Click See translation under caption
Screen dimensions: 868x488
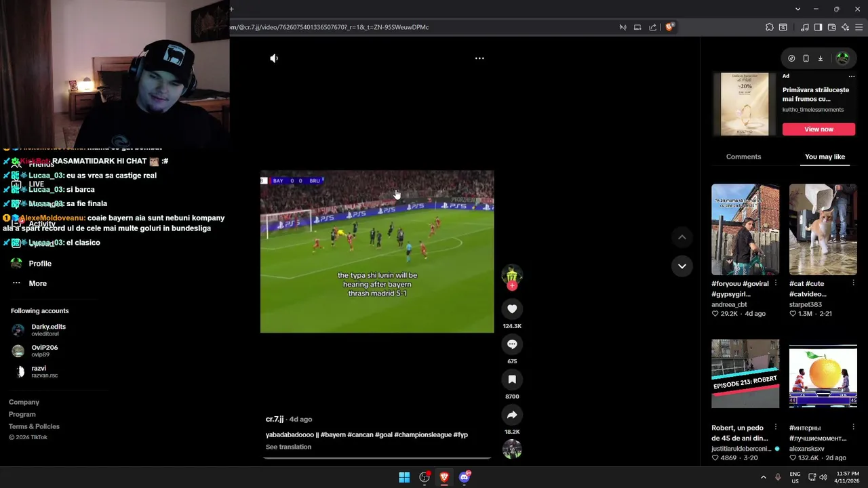(x=288, y=447)
